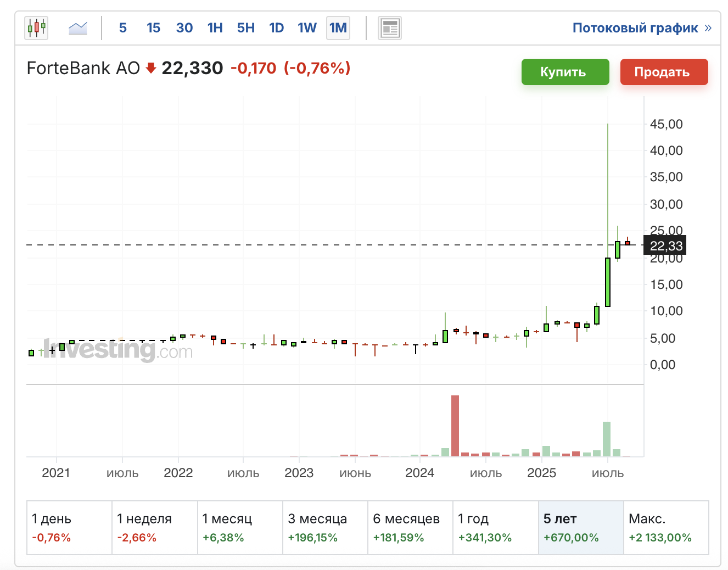Switch to the area chart icon

pos(78,28)
